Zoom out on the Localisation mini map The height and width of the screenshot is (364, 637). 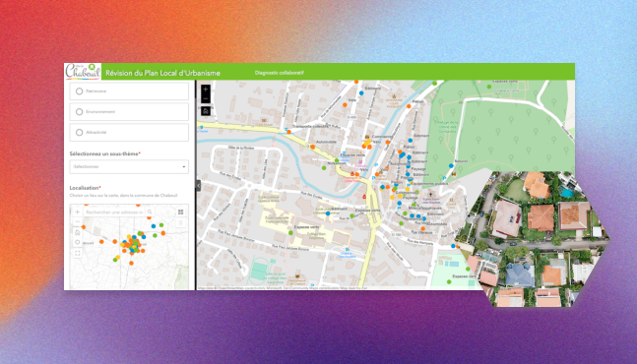(x=77, y=222)
